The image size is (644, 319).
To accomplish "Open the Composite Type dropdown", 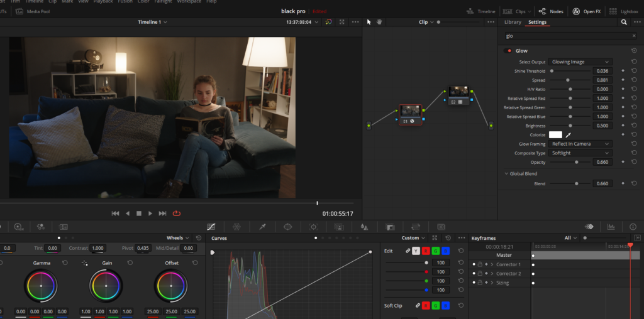I will coord(580,153).
